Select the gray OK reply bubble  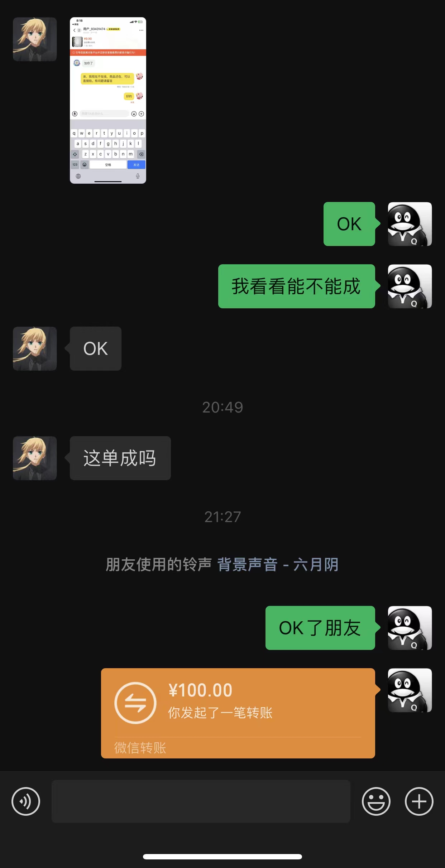pyautogui.click(x=96, y=348)
